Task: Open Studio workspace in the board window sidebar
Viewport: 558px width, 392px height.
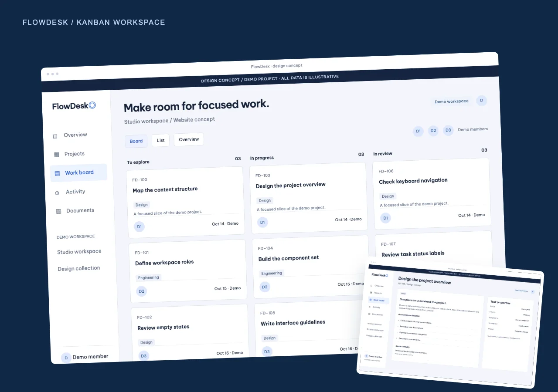Action: click(79, 252)
